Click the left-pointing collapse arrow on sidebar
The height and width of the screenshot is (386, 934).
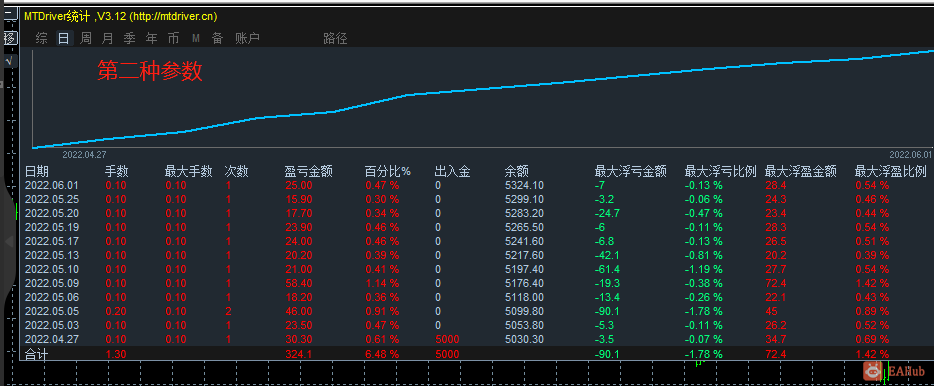(8, 241)
